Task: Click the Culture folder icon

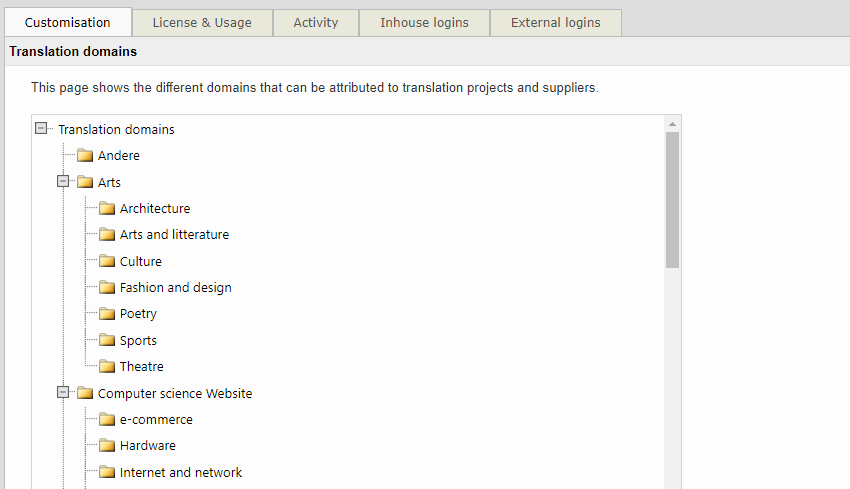Action: (107, 261)
